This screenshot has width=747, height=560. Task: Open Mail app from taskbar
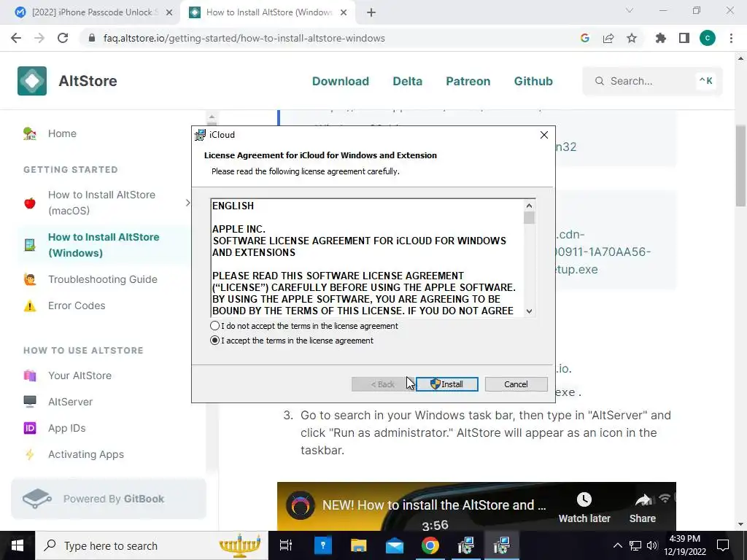click(x=395, y=545)
